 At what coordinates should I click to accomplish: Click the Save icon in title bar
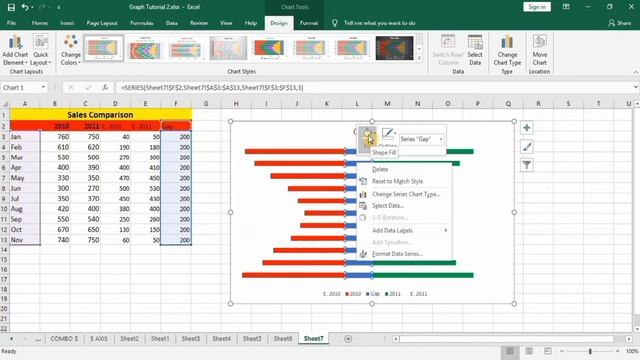point(11,7)
